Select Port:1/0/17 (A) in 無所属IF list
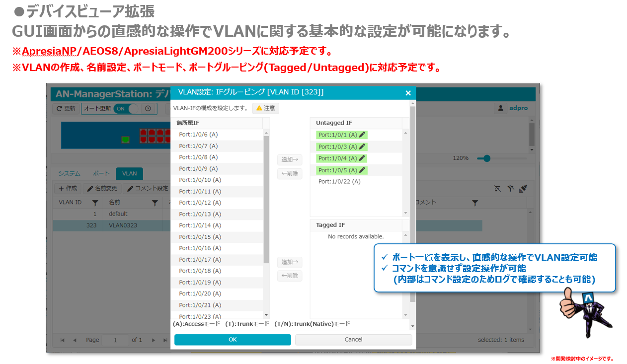Viewport: 627px width, 364px height. pos(217,260)
